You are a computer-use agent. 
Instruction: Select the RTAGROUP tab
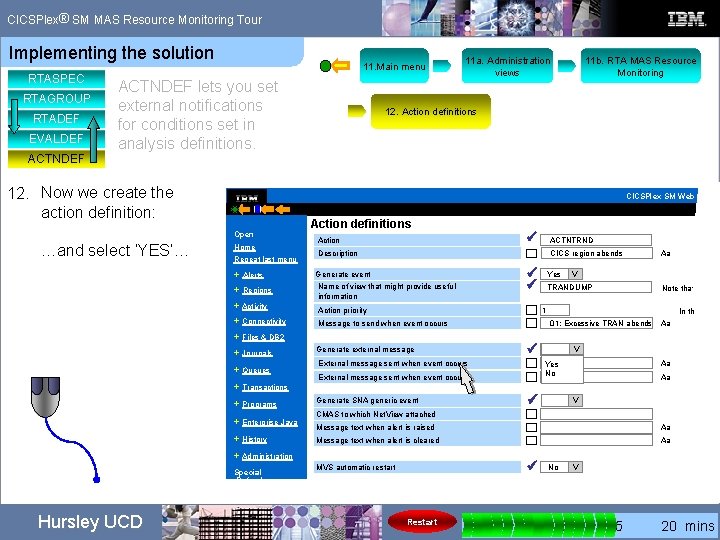[x=56, y=98]
